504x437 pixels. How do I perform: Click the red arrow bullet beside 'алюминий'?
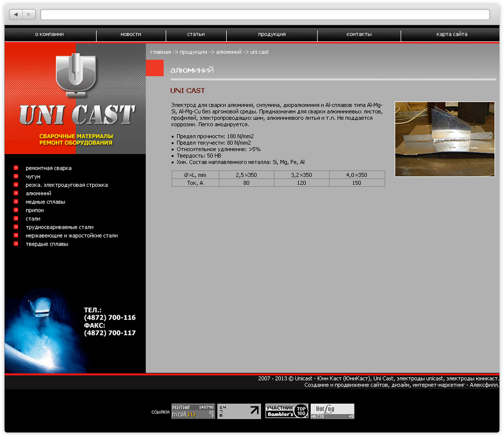(16, 193)
